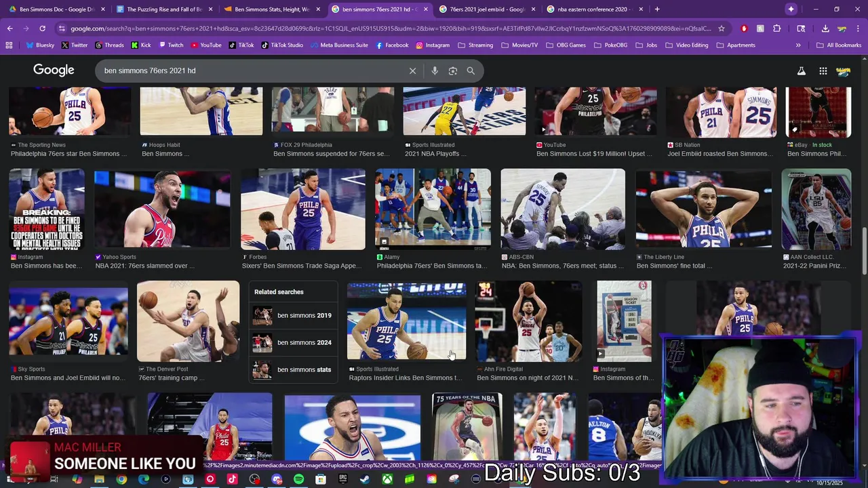
Task: Open the Forbes Sixers' Ben Simmons Trade Saga image
Action: click(x=302, y=209)
